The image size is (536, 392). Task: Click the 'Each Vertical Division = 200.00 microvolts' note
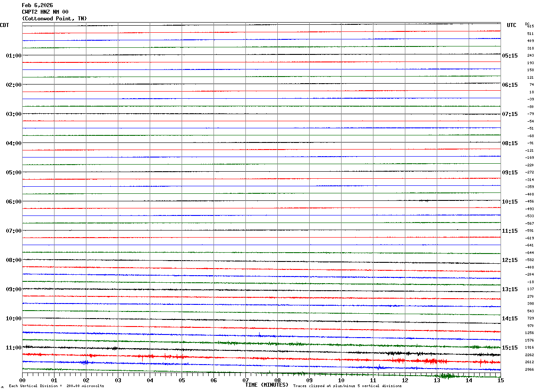point(56,386)
